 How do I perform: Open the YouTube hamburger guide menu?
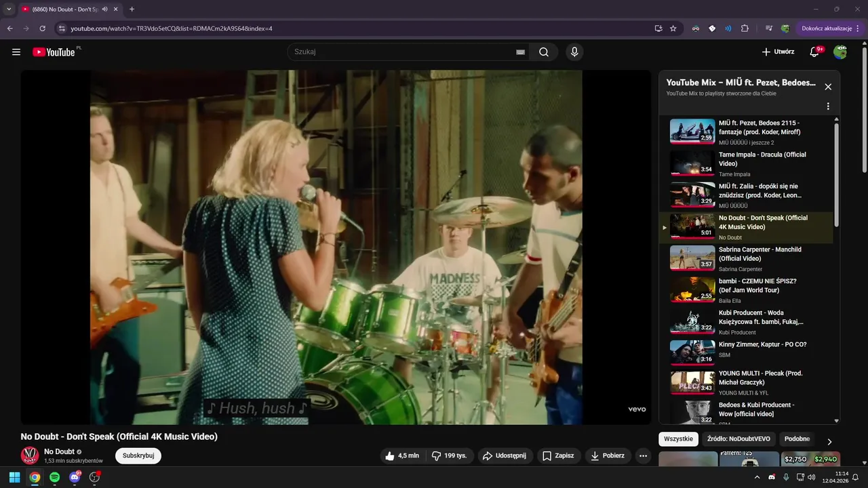(x=16, y=52)
